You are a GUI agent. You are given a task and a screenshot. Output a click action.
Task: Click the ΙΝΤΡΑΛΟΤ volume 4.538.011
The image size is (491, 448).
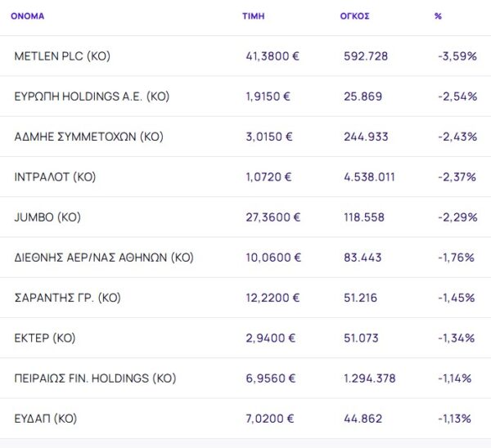(372, 177)
